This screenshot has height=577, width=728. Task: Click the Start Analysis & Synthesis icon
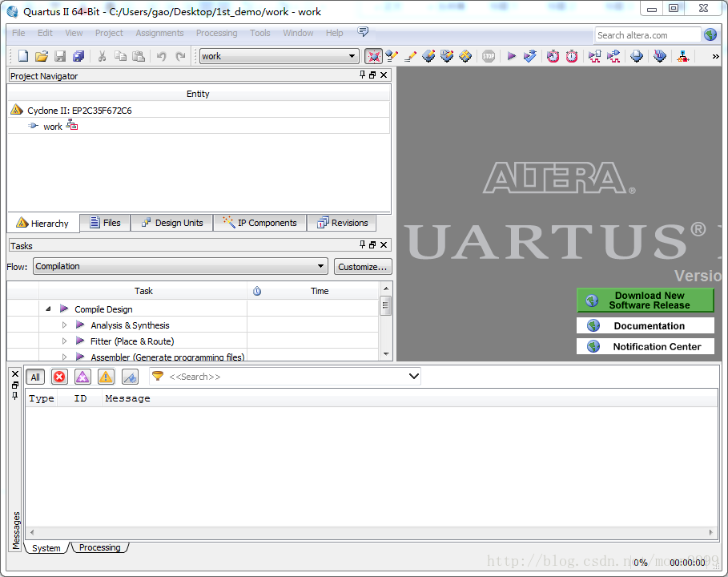pyautogui.click(x=529, y=56)
